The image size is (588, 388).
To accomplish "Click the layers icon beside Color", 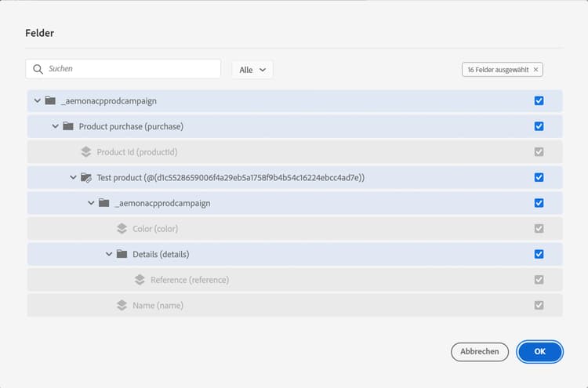I will coord(122,229).
